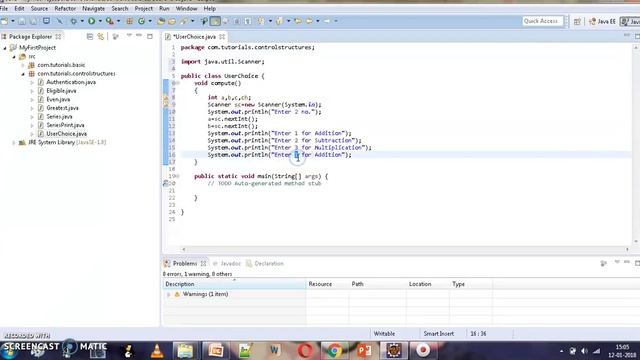Image resolution: width=640 pixels, height=360 pixels.
Task: Run the program with the green Run icon
Action: point(91,21)
